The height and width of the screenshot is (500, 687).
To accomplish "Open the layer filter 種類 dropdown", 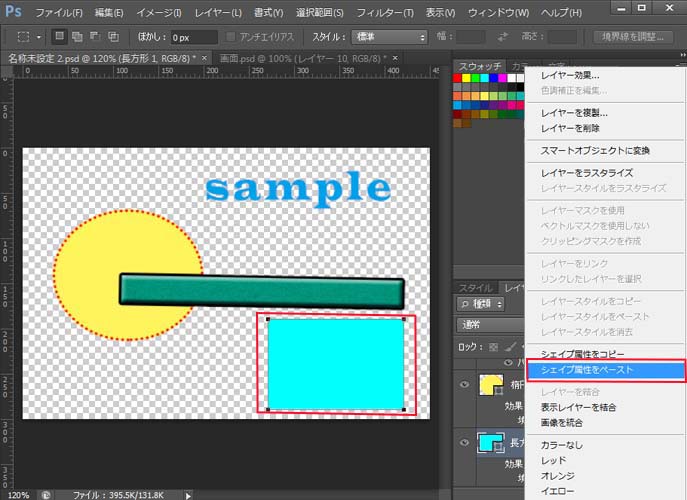I will [x=481, y=304].
